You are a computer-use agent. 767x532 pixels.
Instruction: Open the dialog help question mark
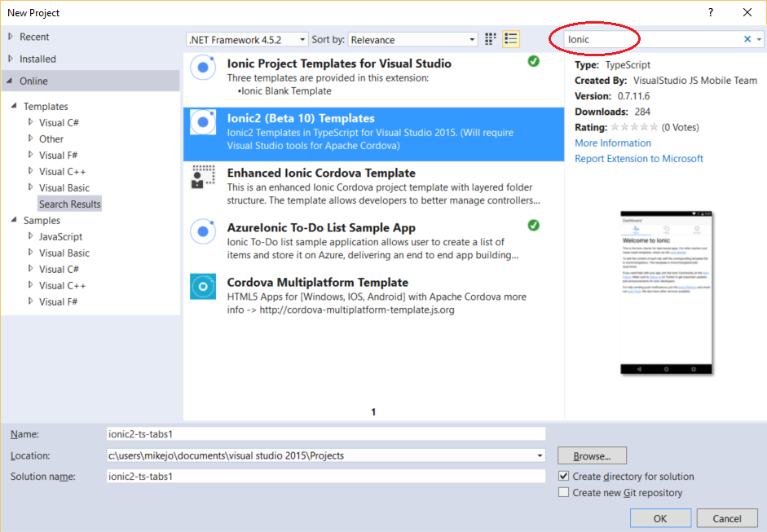(x=711, y=13)
